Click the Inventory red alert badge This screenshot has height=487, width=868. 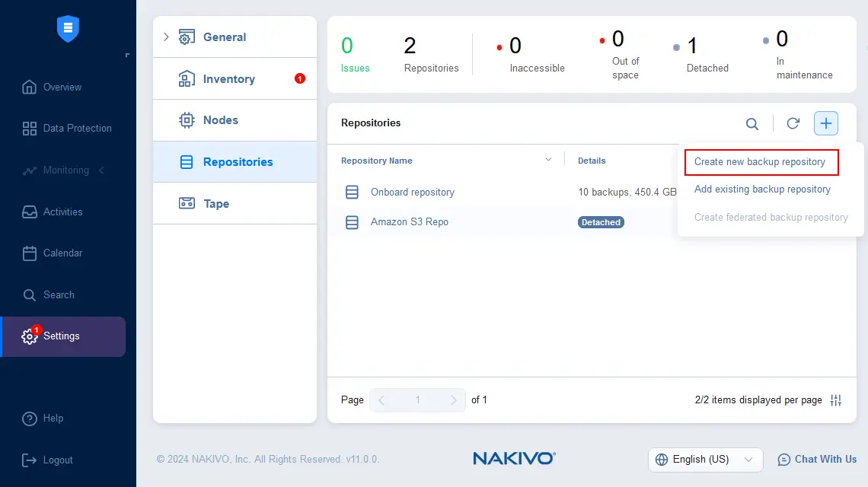300,78
